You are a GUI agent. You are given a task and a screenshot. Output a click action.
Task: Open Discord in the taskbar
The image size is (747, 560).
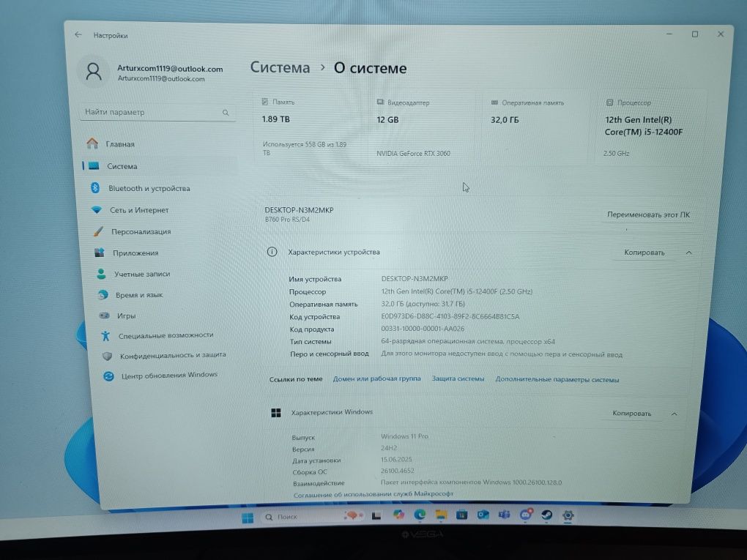point(526,515)
